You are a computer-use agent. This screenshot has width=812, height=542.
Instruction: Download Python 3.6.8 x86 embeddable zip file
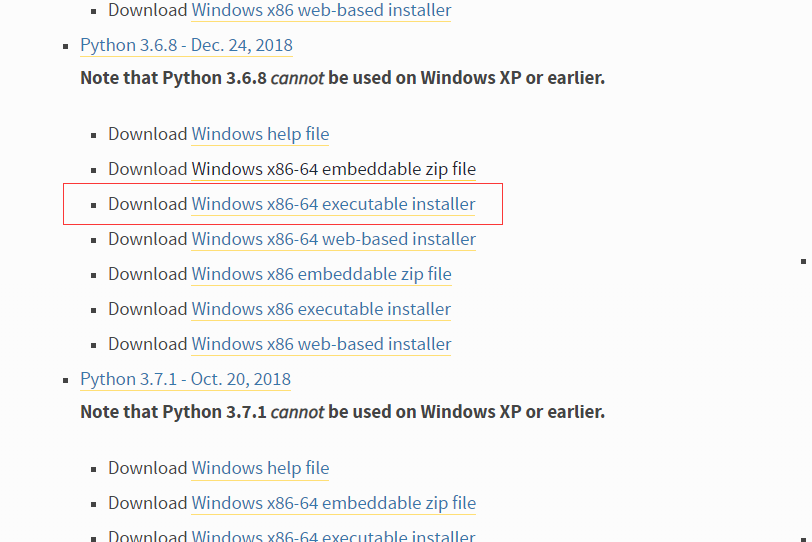pos(321,275)
